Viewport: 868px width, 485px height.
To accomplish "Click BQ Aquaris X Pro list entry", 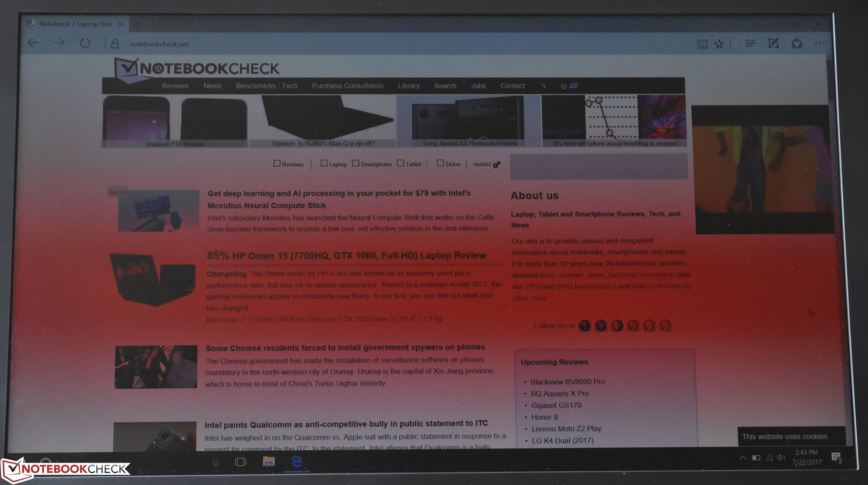I will coord(560,394).
